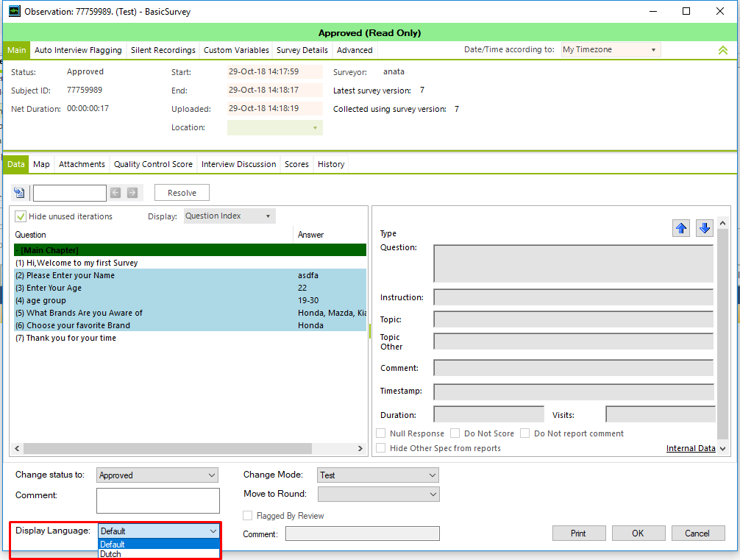Switch to the Scores tab
The image size is (740, 560).
(296, 164)
